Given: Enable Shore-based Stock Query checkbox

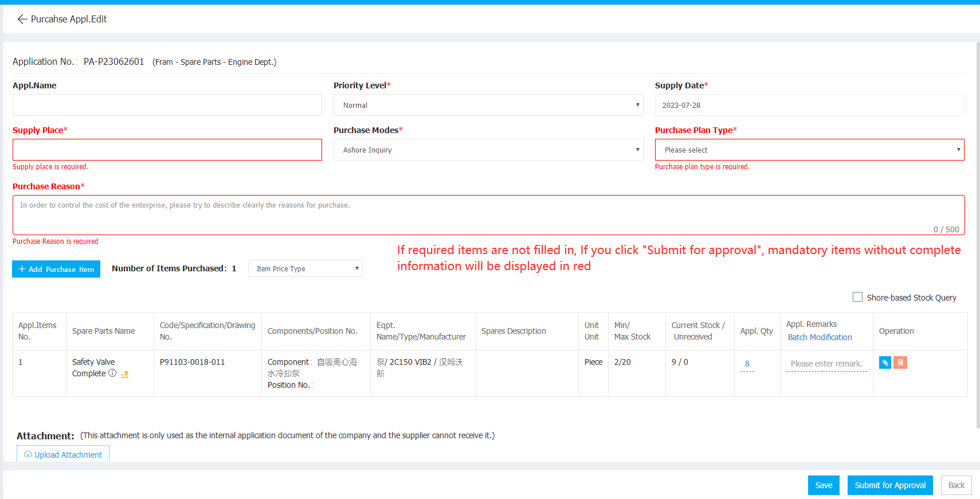Looking at the screenshot, I should pyautogui.click(x=857, y=297).
